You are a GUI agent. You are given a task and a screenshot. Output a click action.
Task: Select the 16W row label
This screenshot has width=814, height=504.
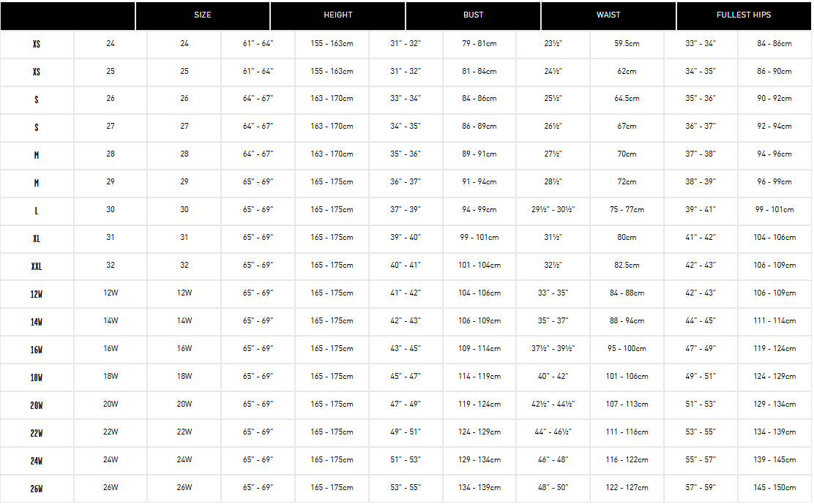tap(37, 350)
